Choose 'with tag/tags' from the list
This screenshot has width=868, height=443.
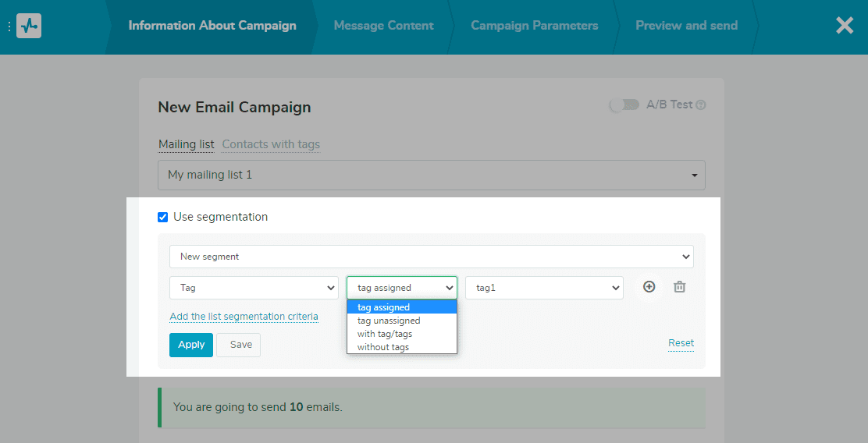click(x=385, y=334)
